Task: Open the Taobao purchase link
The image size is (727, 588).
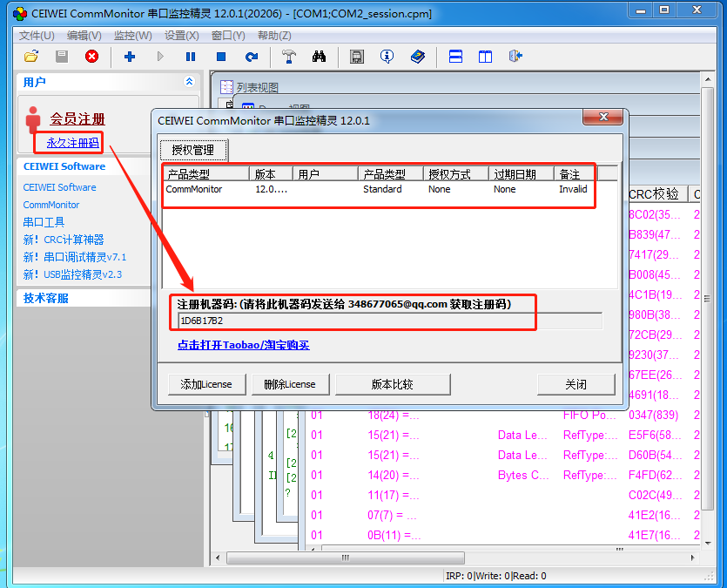Action: pyautogui.click(x=244, y=345)
